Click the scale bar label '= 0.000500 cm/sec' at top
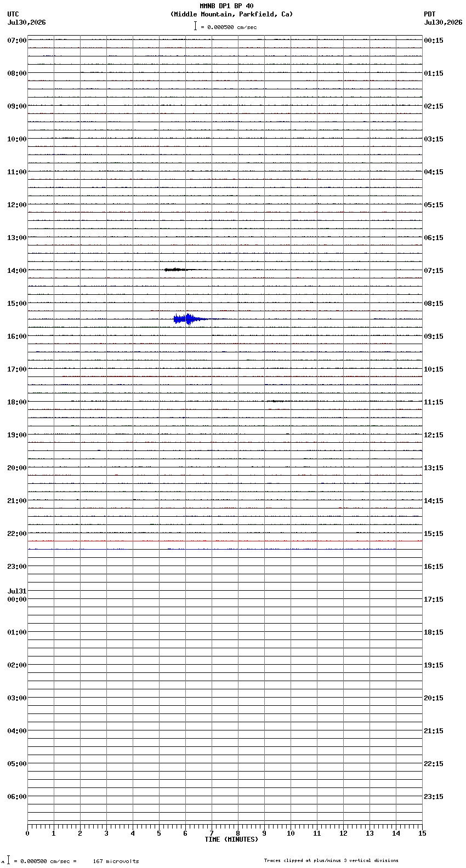The width and height of the screenshot is (466, 868). point(229,27)
